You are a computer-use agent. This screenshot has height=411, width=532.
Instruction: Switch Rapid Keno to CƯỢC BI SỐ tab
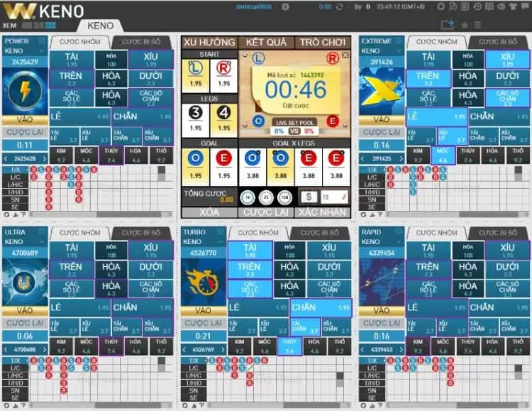(498, 233)
